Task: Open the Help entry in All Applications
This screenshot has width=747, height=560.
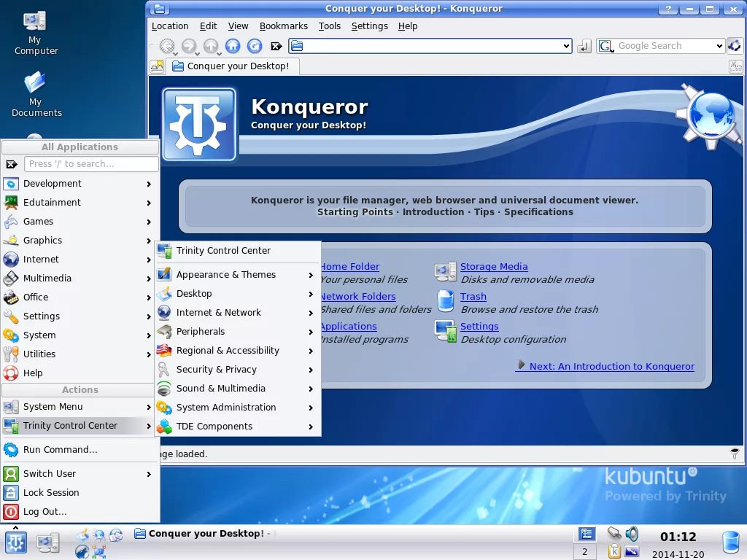Action: click(x=80, y=373)
